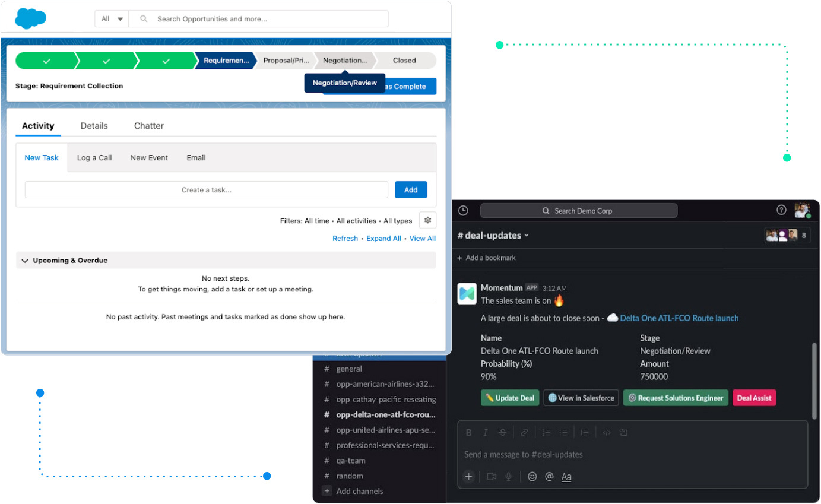Insert inline code in Slack composer
Screen dimensions: 821x504
tap(607, 433)
